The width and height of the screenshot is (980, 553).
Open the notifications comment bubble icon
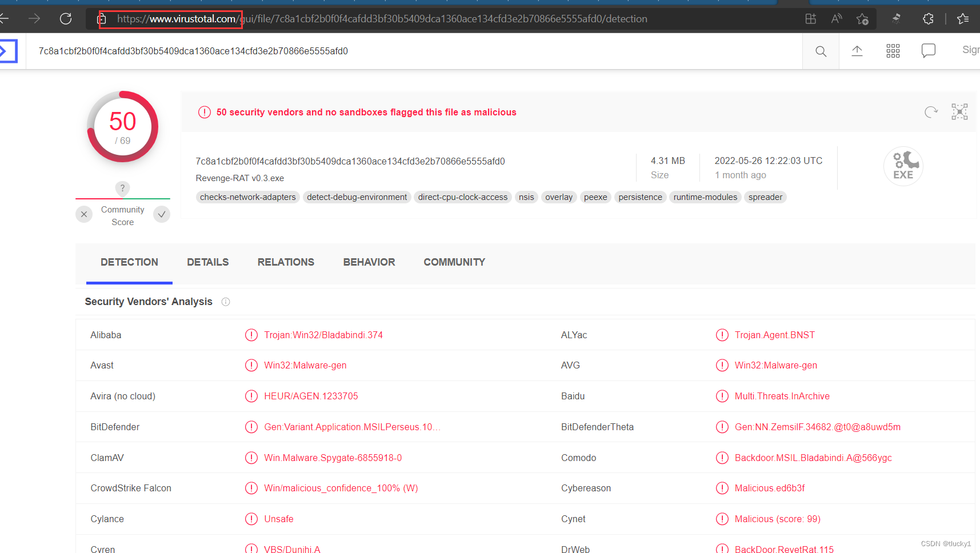928,51
